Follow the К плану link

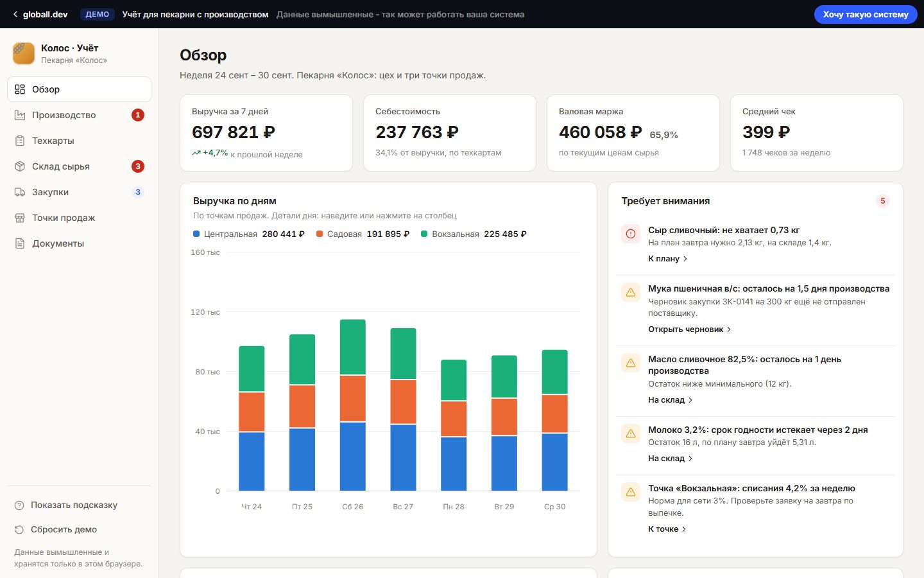pos(667,258)
